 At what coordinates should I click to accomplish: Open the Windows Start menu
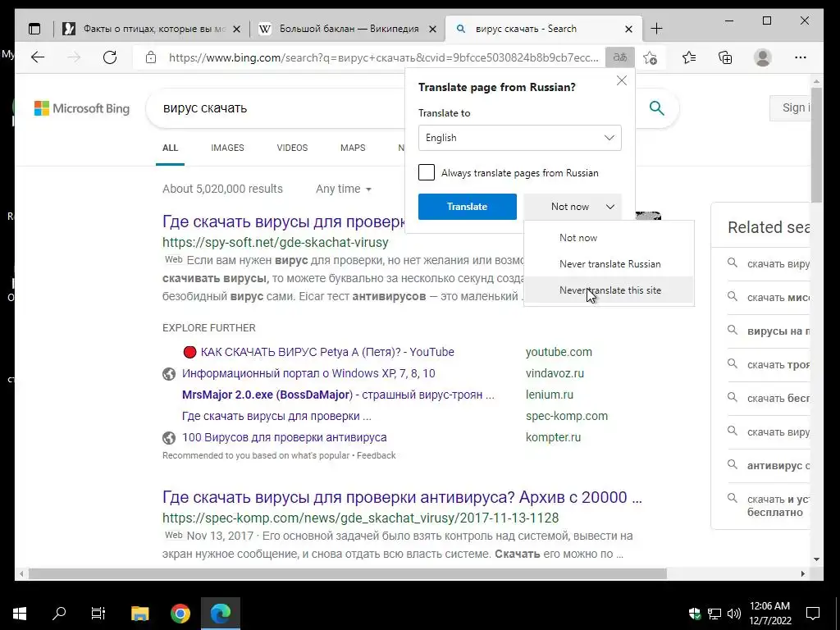[20, 613]
